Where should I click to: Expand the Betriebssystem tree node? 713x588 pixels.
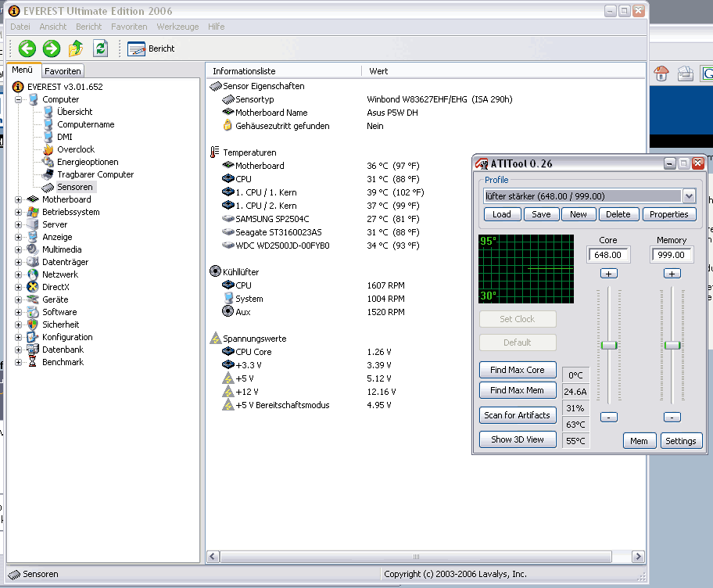[x=18, y=212]
